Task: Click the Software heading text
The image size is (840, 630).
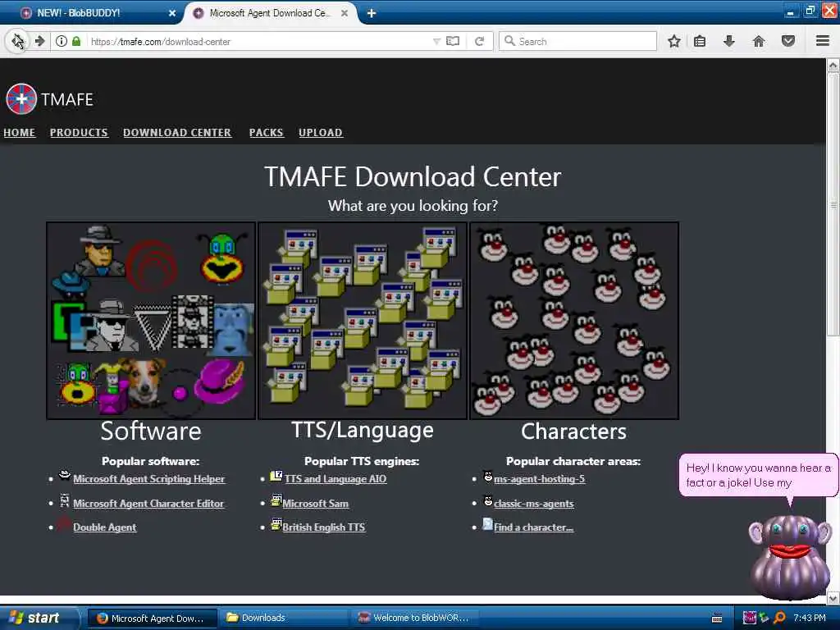Action: pos(151,431)
